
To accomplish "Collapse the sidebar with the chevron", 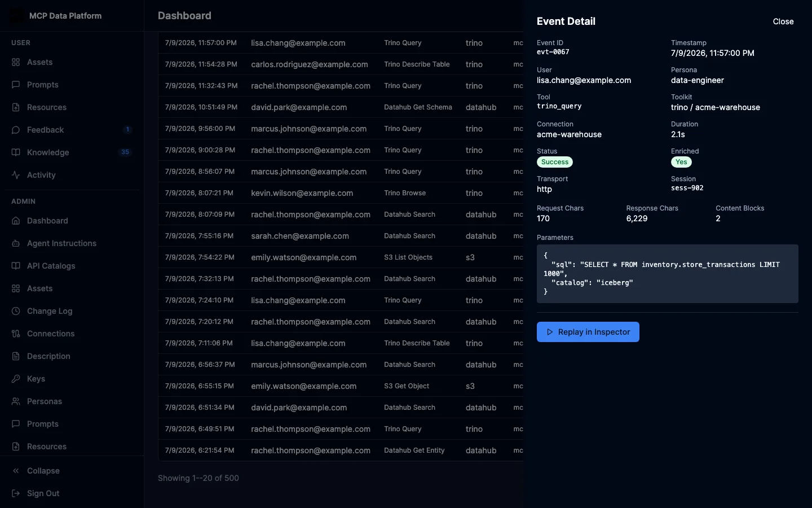I will point(16,471).
